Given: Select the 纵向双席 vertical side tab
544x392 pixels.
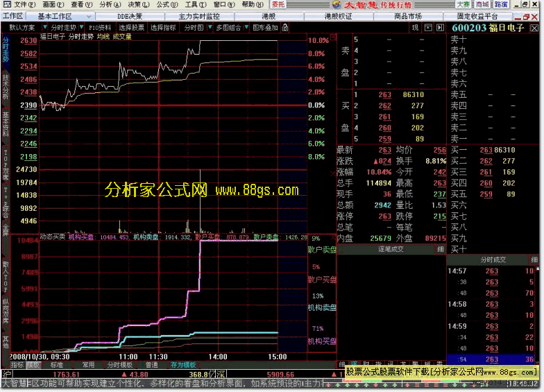Looking at the screenshot, I should [x=6, y=311].
